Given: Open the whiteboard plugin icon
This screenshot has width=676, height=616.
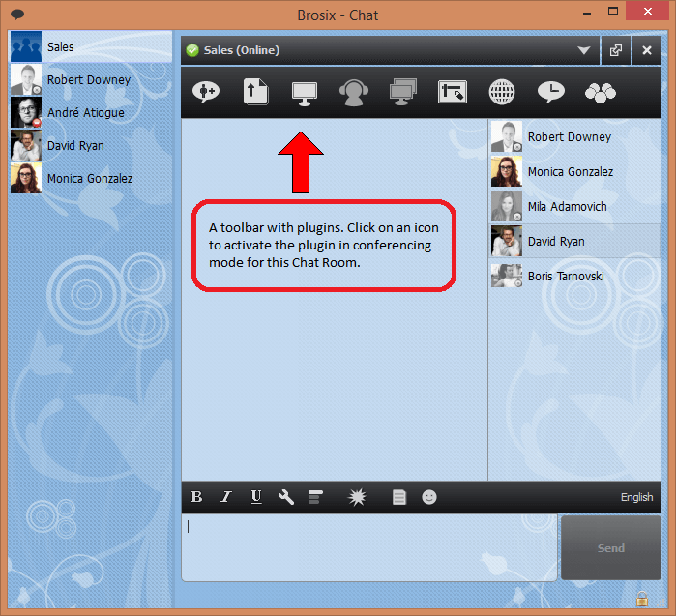Looking at the screenshot, I should (x=453, y=92).
